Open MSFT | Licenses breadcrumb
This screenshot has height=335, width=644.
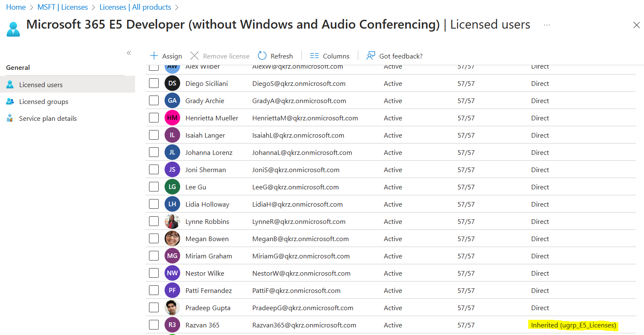coord(63,7)
